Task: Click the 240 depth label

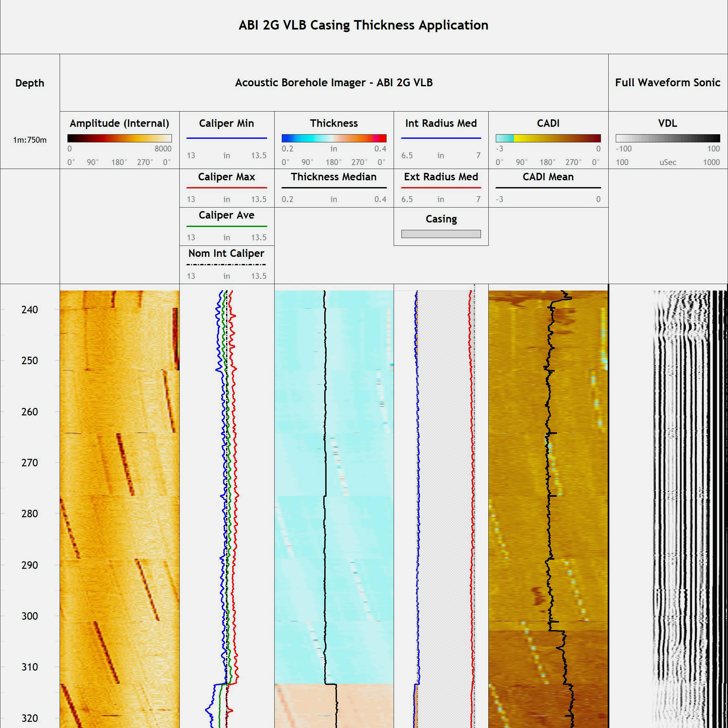Action: tap(30, 310)
